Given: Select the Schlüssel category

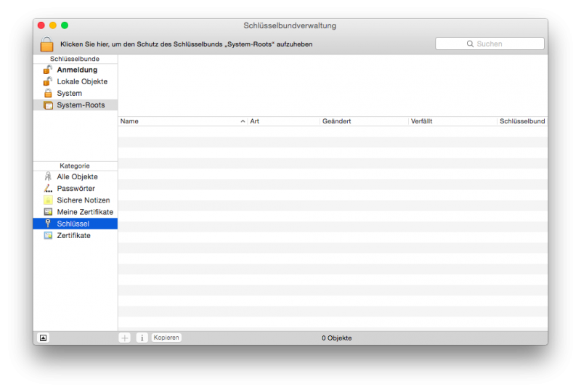Looking at the screenshot, I should coord(73,224).
